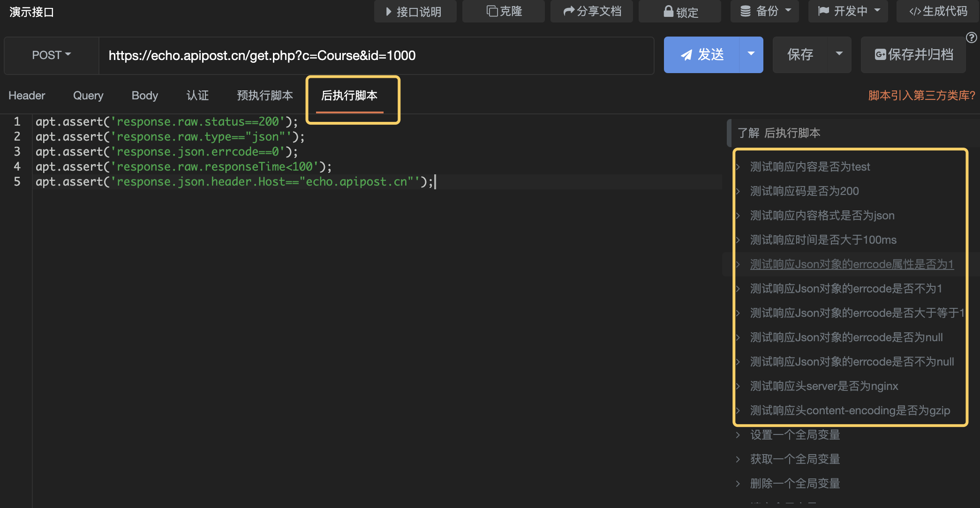
Task: Click line number 5 in the gutter
Action: pos(17,182)
